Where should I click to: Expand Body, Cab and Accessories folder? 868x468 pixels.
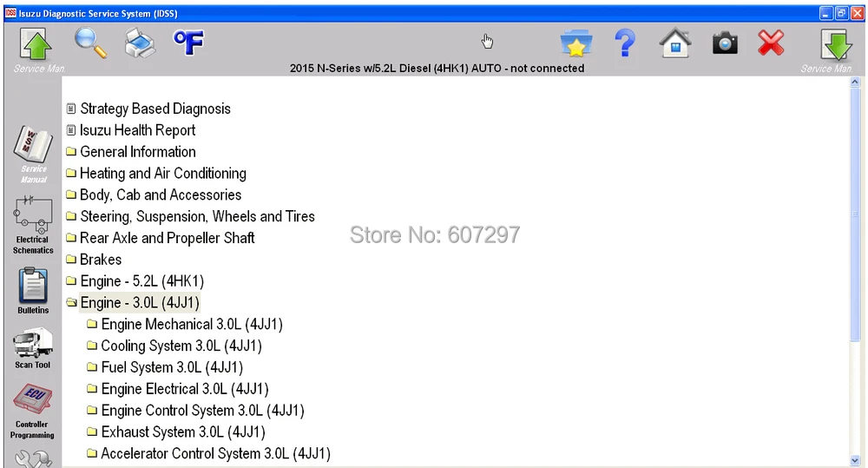tap(154, 195)
